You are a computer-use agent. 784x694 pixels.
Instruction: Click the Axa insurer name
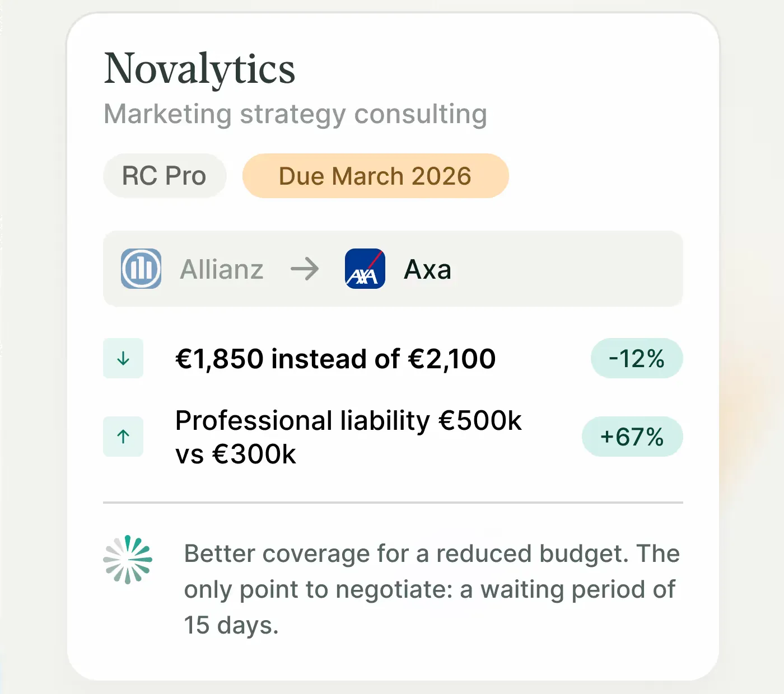427,269
